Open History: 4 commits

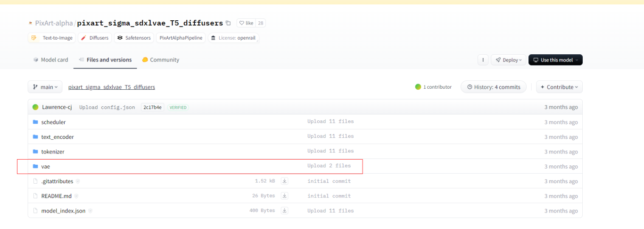click(494, 87)
